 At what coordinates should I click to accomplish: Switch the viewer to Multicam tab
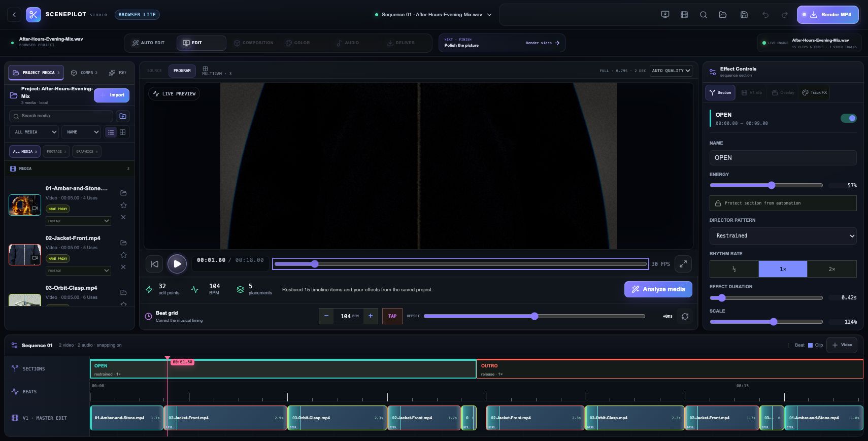point(216,71)
